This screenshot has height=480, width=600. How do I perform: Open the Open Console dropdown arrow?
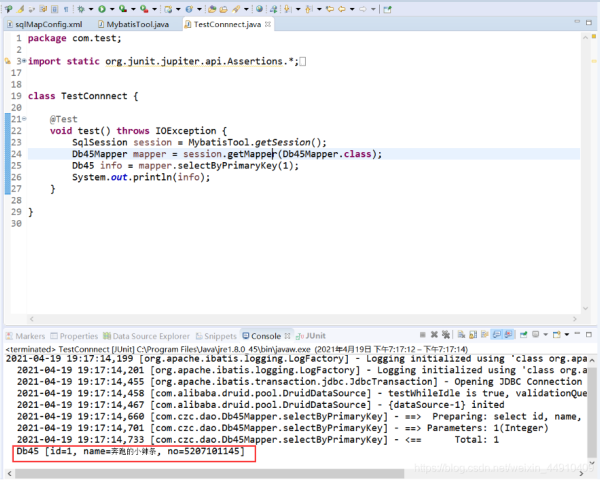click(567, 335)
